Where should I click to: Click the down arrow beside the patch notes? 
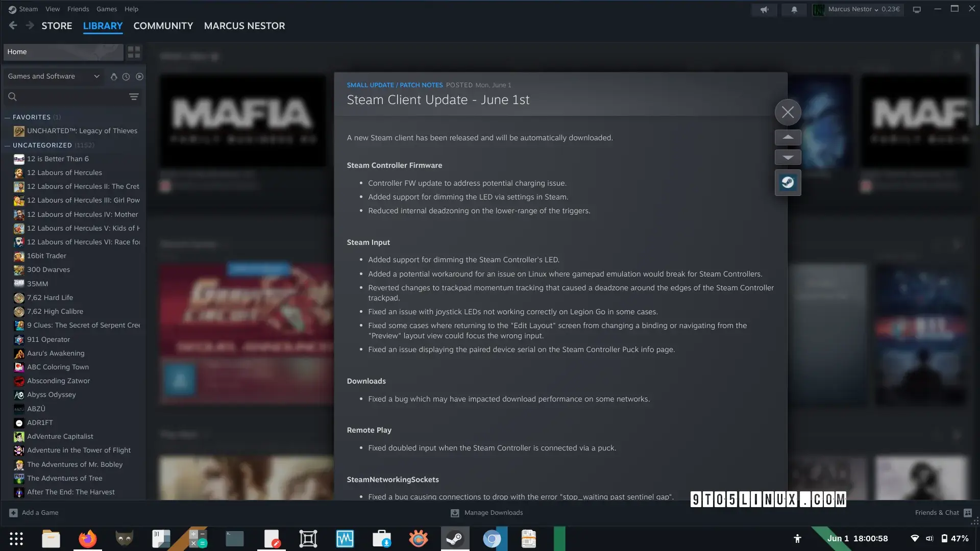788,157
